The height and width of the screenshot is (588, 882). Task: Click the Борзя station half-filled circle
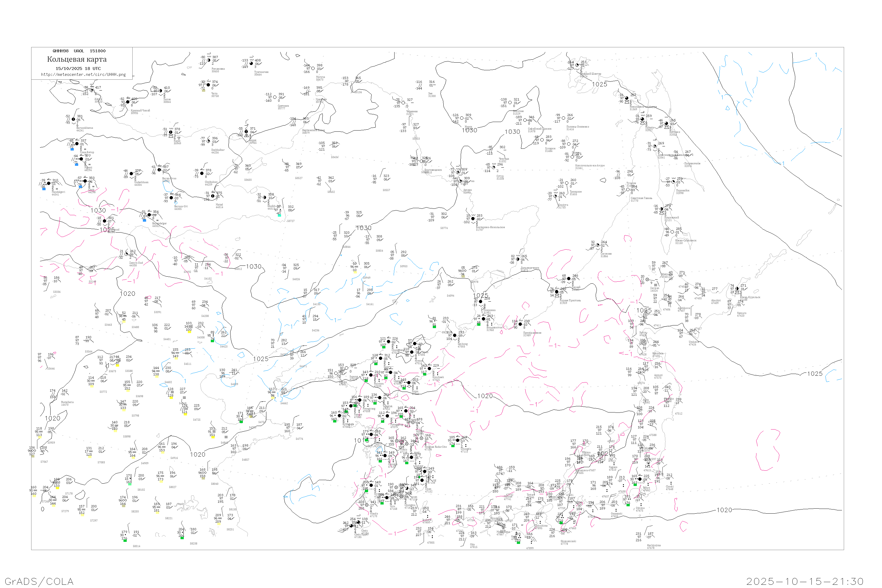246,132
